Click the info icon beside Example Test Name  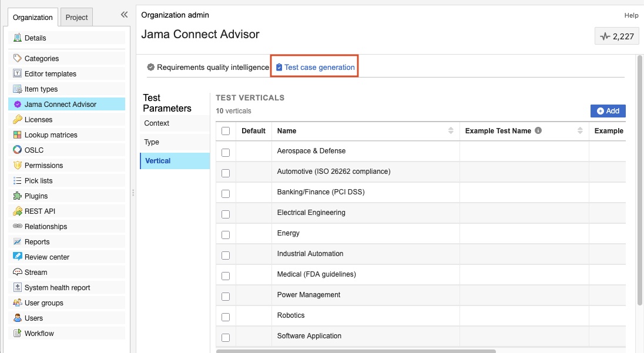point(538,131)
